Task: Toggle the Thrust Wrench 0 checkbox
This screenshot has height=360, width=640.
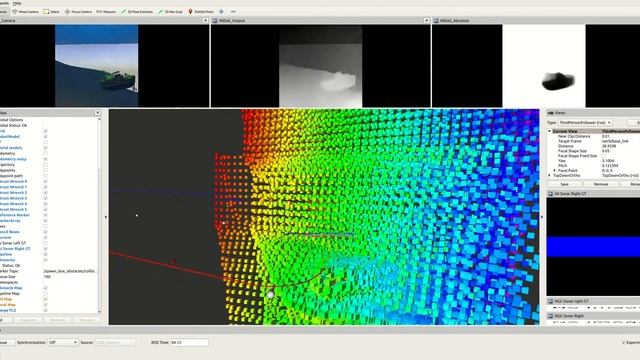Action: click(x=45, y=182)
